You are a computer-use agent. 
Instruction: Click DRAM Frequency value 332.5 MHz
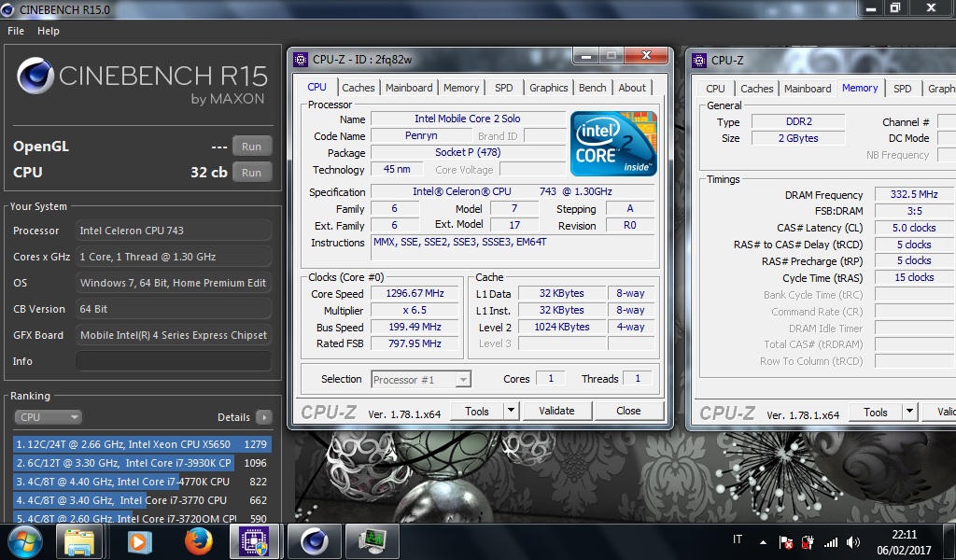[914, 194]
